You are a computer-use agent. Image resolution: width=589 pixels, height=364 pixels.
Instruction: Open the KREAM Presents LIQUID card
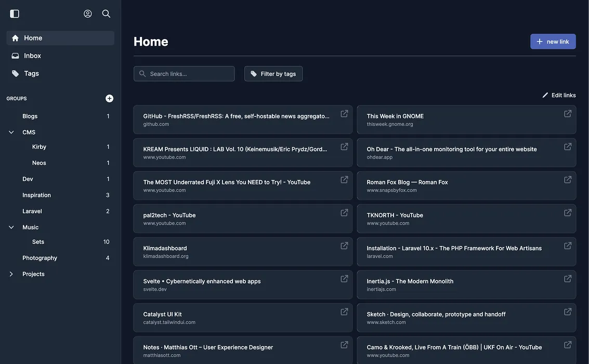point(243,153)
